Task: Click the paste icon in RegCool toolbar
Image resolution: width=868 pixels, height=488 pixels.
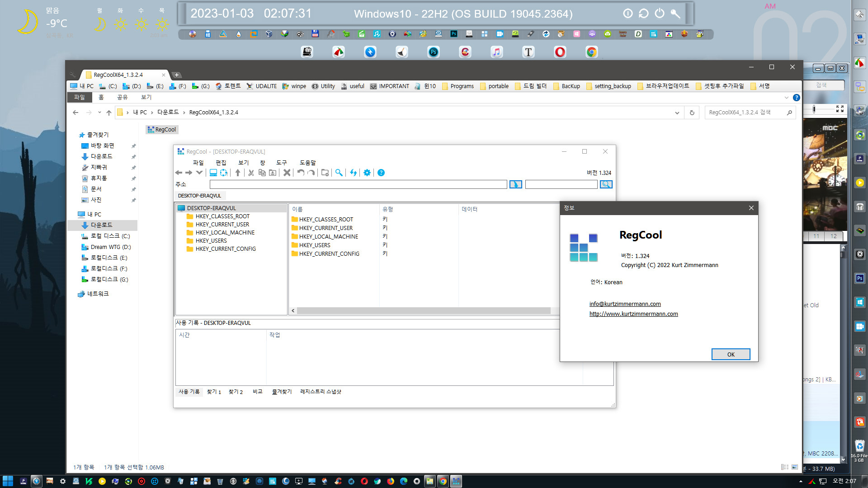Action: [x=273, y=173]
